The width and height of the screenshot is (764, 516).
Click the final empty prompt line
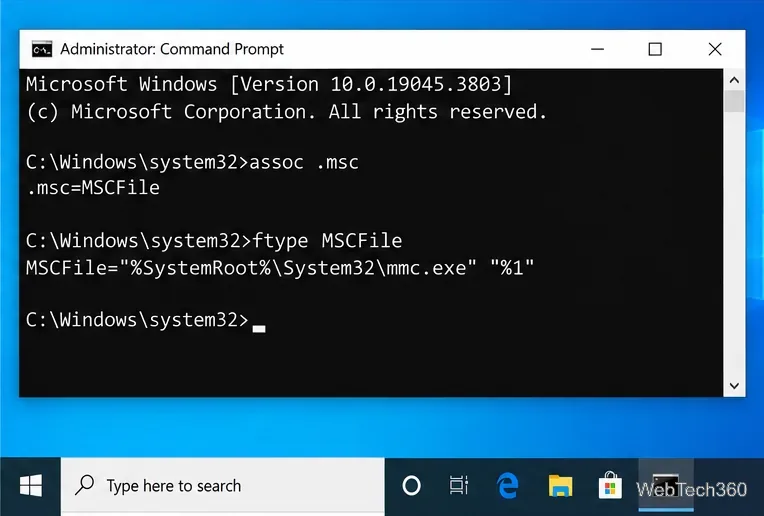pos(146,320)
